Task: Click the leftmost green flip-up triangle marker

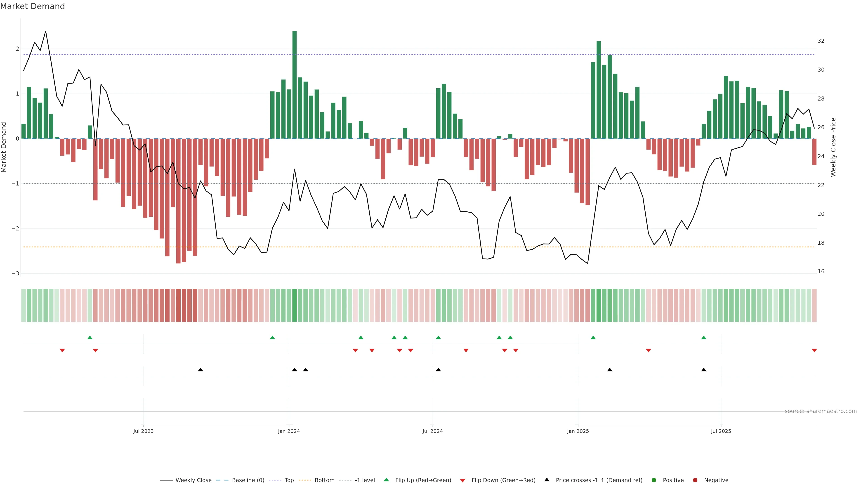Action: [90, 338]
